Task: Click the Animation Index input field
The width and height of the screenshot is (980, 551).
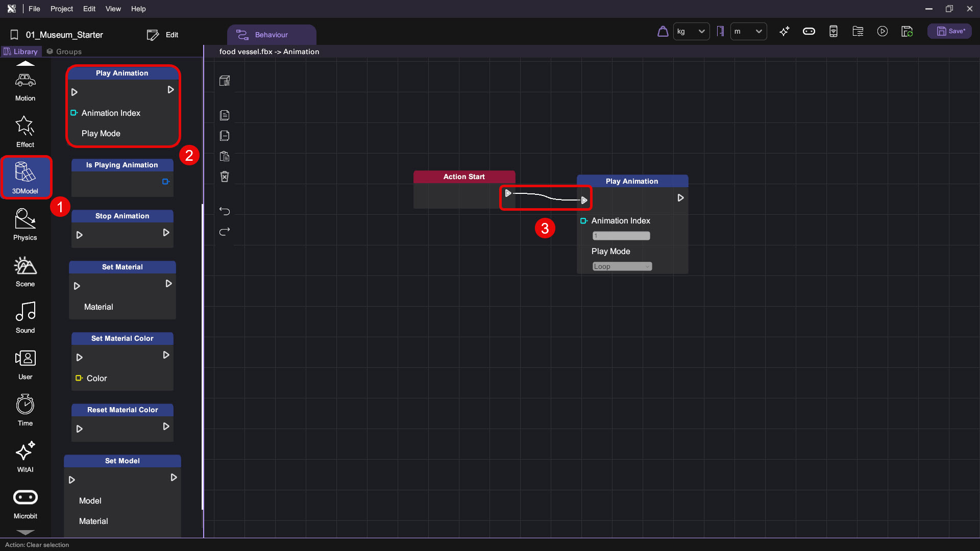Action: [x=621, y=236]
